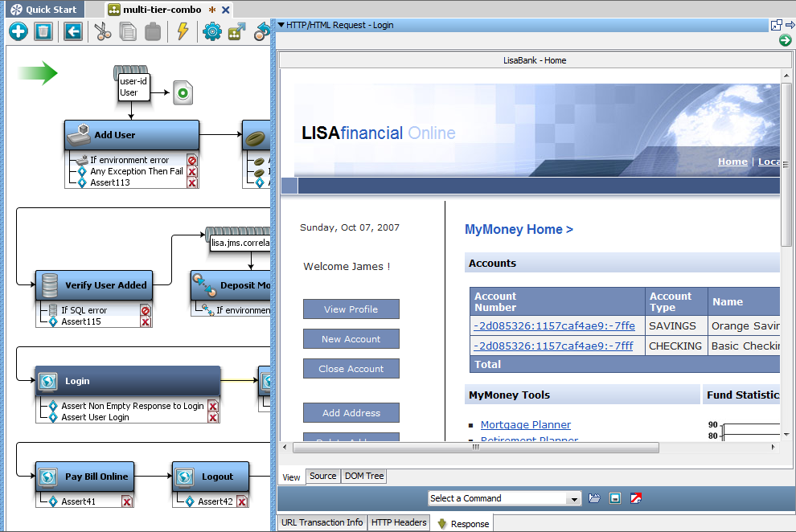Open the HTTP Headers tab
Image resolution: width=796 pixels, height=532 pixels.
[x=399, y=522]
